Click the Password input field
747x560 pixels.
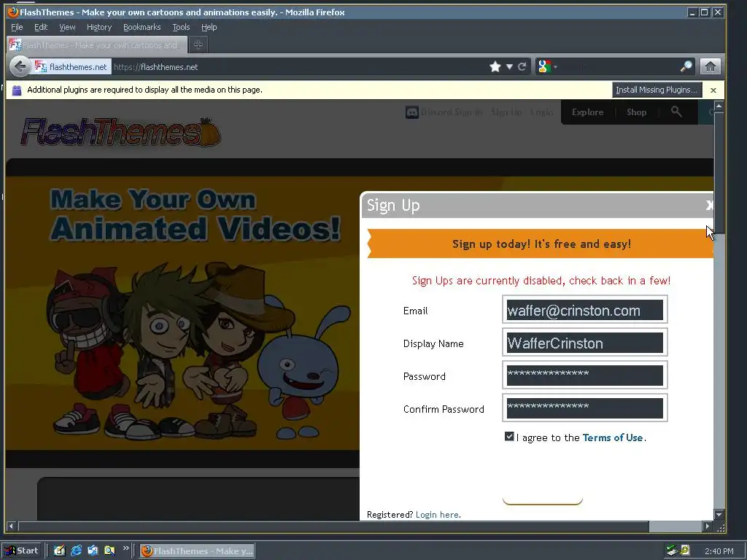click(584, 376)
